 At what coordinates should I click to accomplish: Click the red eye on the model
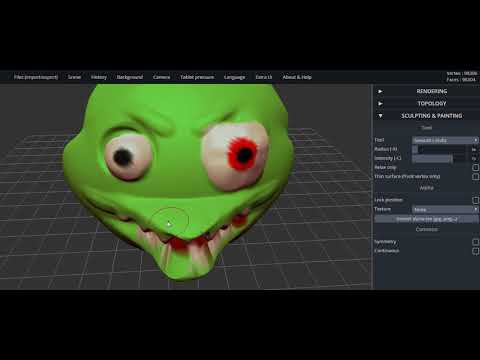(243, 154)
